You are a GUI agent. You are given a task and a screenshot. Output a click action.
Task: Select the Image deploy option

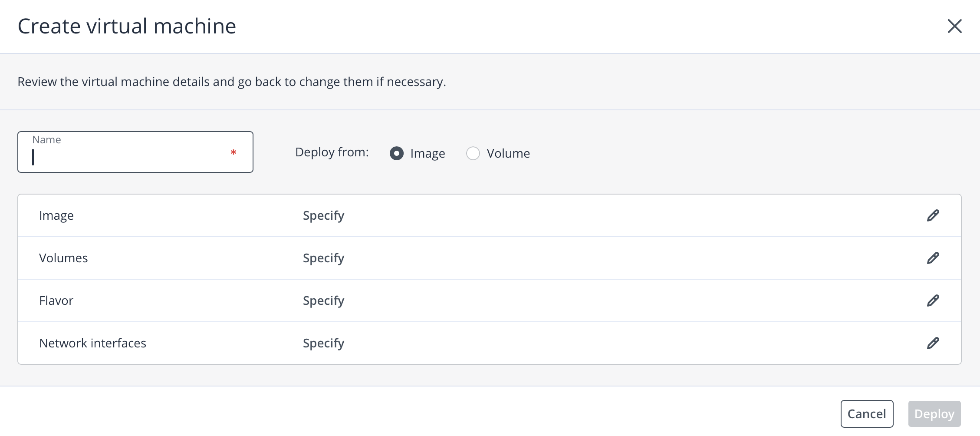click(397, 153)
